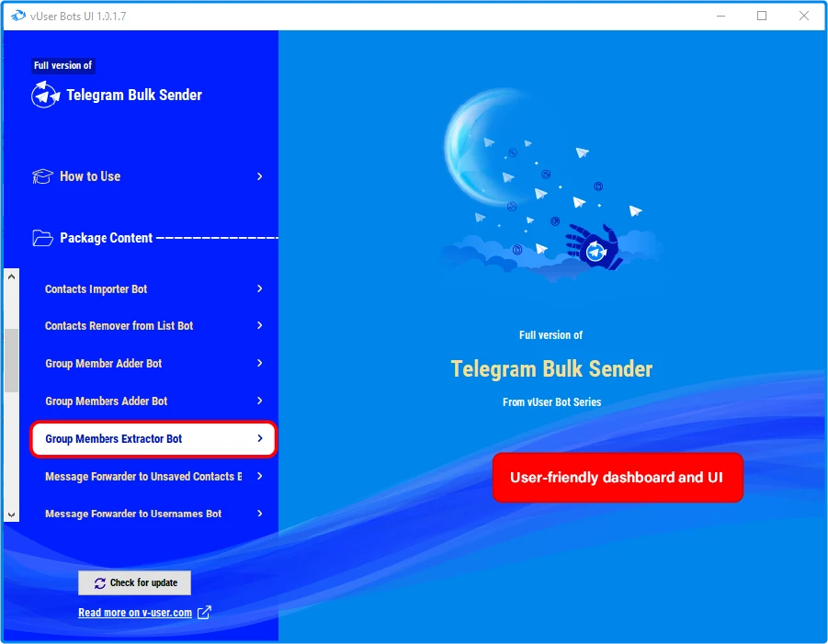828x644 pixels.
Task: Click the From vUser Bot Series text
Action: [551, 402]
